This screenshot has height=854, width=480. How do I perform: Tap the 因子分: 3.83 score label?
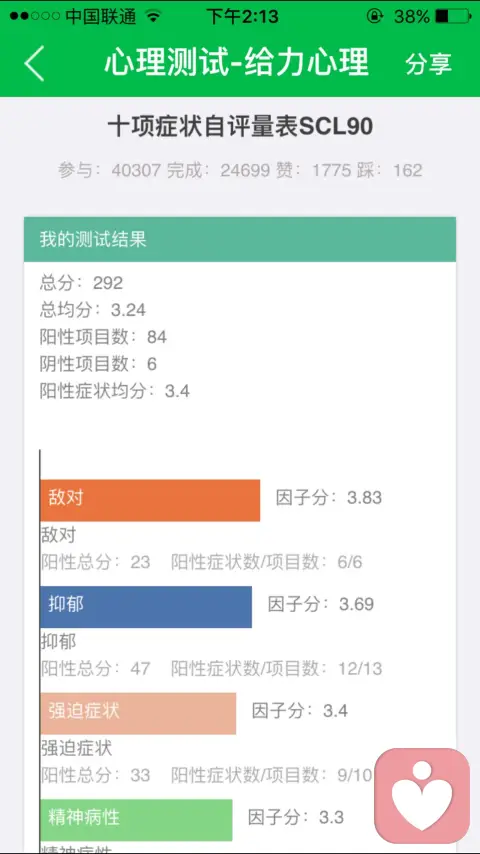click(329, 498)
